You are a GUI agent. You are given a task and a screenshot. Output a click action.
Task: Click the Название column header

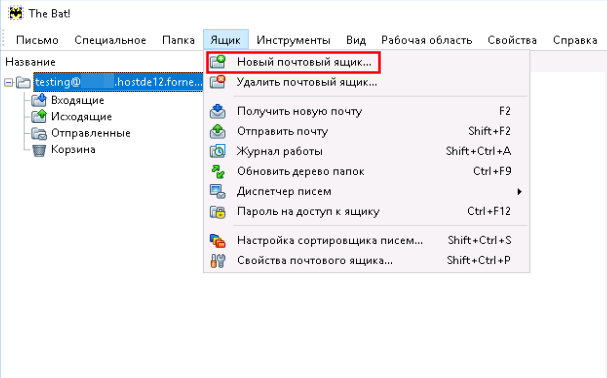coord(30,62)
